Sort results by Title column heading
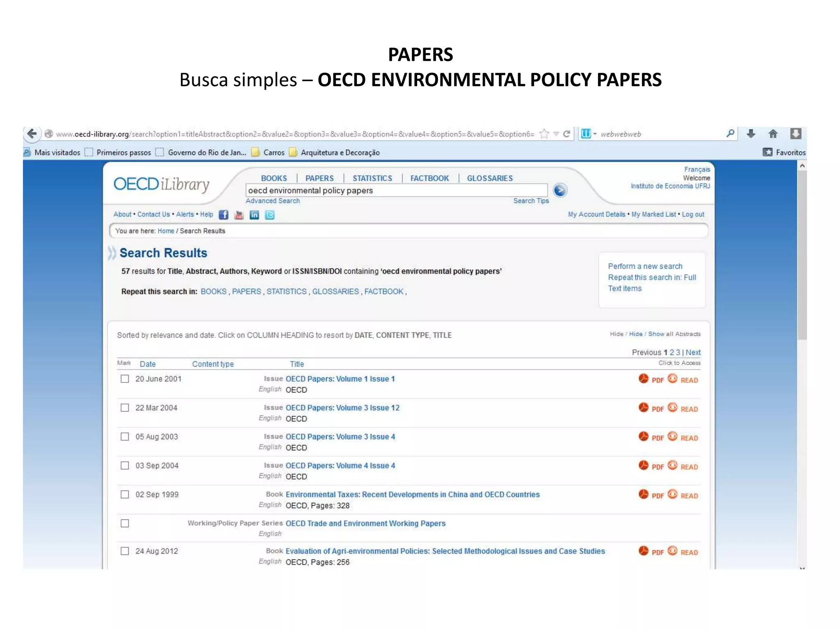This screenshot has height=630, width=840. pyautogui.click(x=297, y=364)
